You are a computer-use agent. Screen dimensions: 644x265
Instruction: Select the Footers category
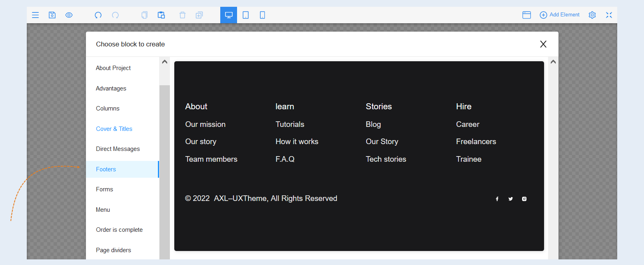pyautogui.click(x=122, y=169)
